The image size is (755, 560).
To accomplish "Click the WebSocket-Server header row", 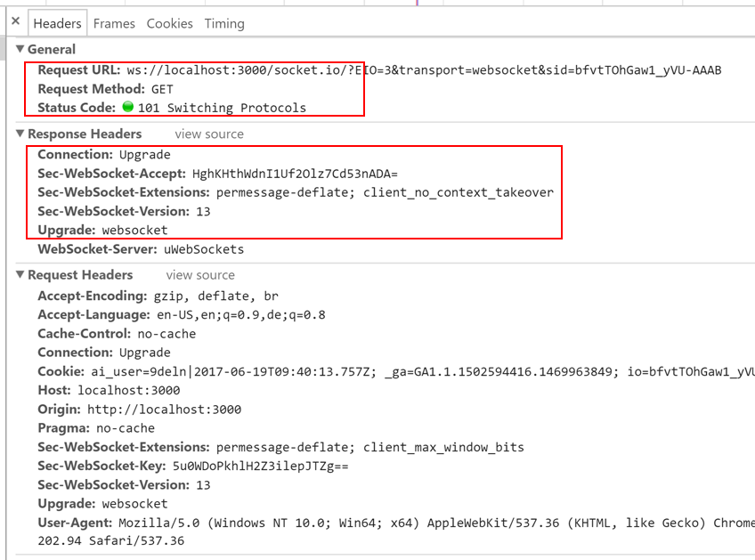I will point(141,249).
